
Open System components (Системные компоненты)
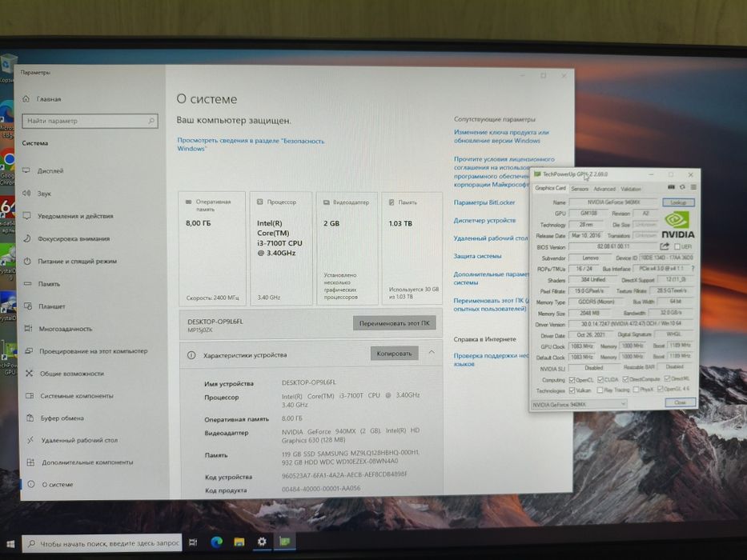[x=76, y=396]
